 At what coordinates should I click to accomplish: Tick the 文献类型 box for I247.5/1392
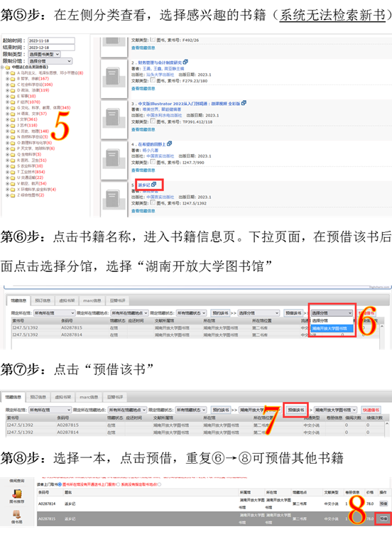pos(153,203)
